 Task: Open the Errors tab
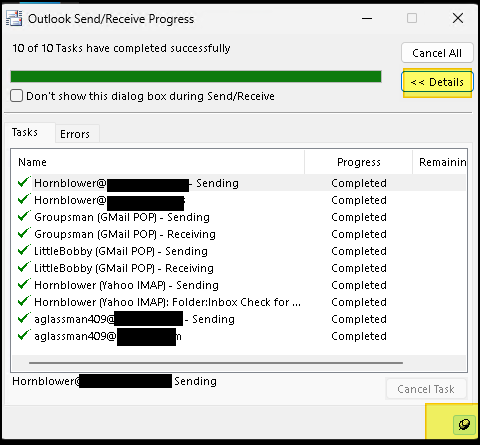click(77, 134)
